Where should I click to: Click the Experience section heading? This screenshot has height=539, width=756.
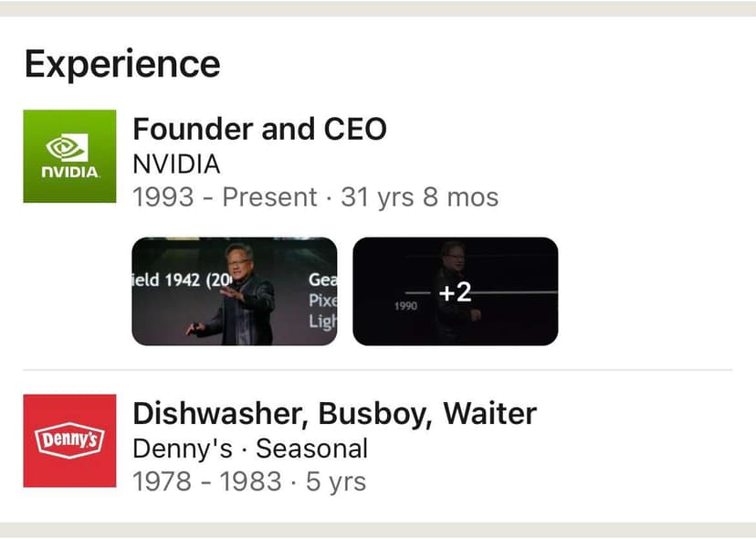[122, 64]
